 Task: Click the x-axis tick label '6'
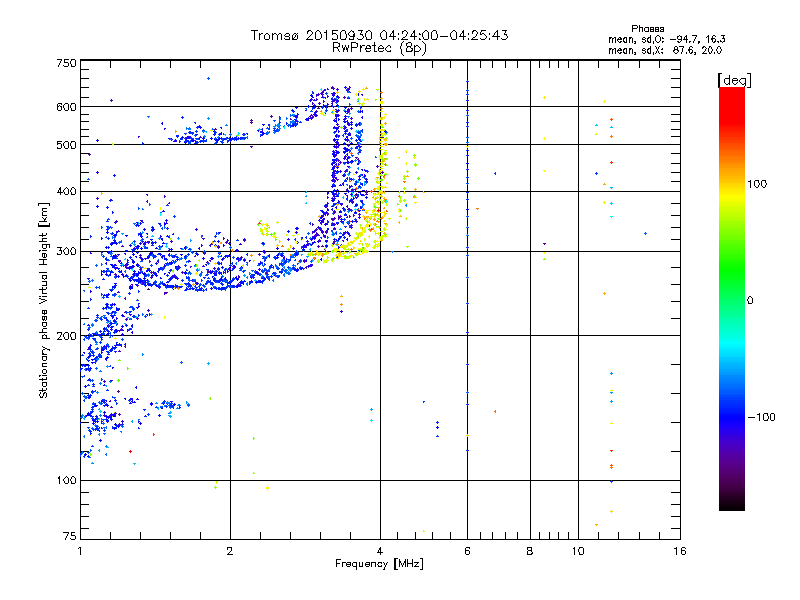(467, 551)
